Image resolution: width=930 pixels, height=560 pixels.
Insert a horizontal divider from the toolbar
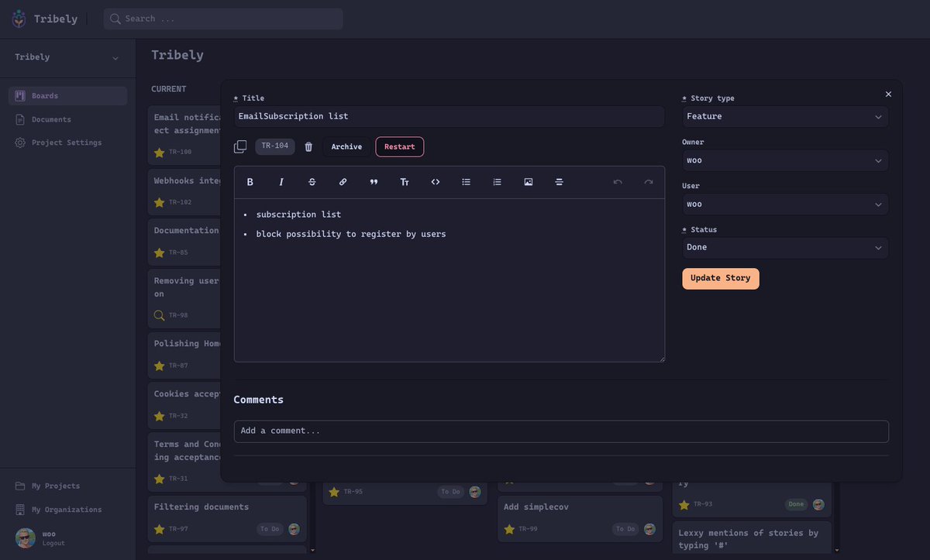(x=559, y=182)
